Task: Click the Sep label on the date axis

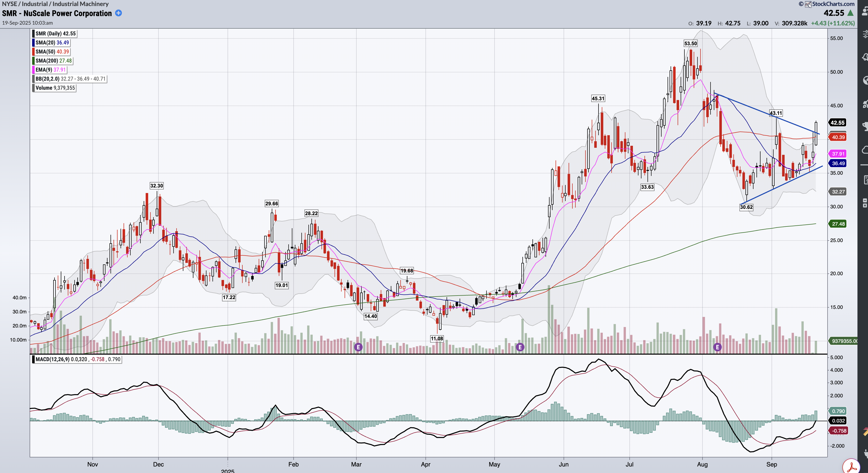Action: click(x=772, y=464)
